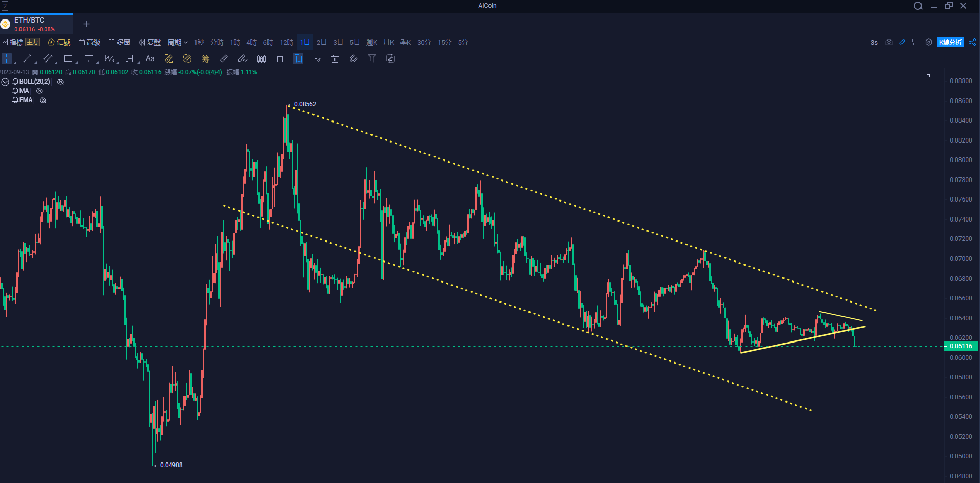Image resolution: width=980 pixels, height=483 pixels.
Task: Open chart settings hexagon icon
Action: coord(929,42)
